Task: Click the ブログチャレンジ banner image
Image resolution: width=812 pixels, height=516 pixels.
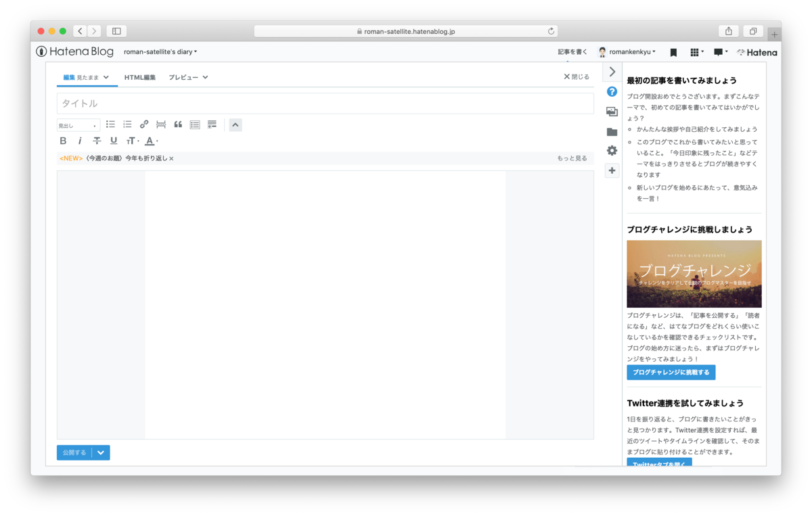Action: click(694, 274)
